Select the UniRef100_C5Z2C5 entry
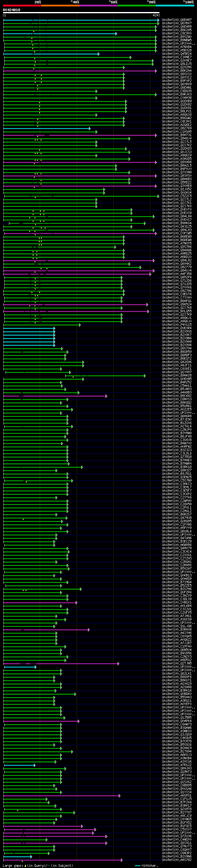197x868 pixels. click(x=177, y=196)
